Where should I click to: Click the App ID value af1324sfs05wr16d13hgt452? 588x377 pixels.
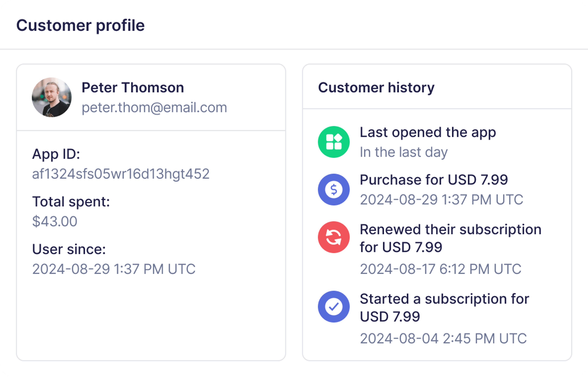pyautogui.click(x=121, y=174)
